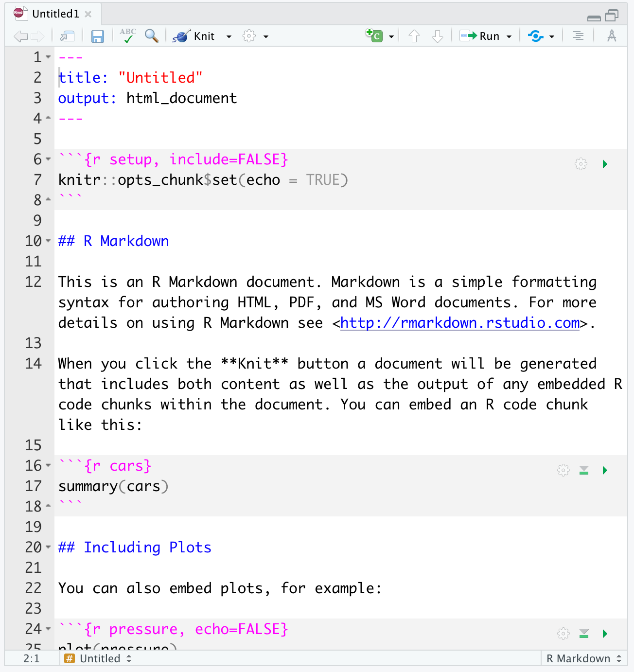Insert a new code chunk
Viewport: 634px width, 672px height.
[374, 35]
